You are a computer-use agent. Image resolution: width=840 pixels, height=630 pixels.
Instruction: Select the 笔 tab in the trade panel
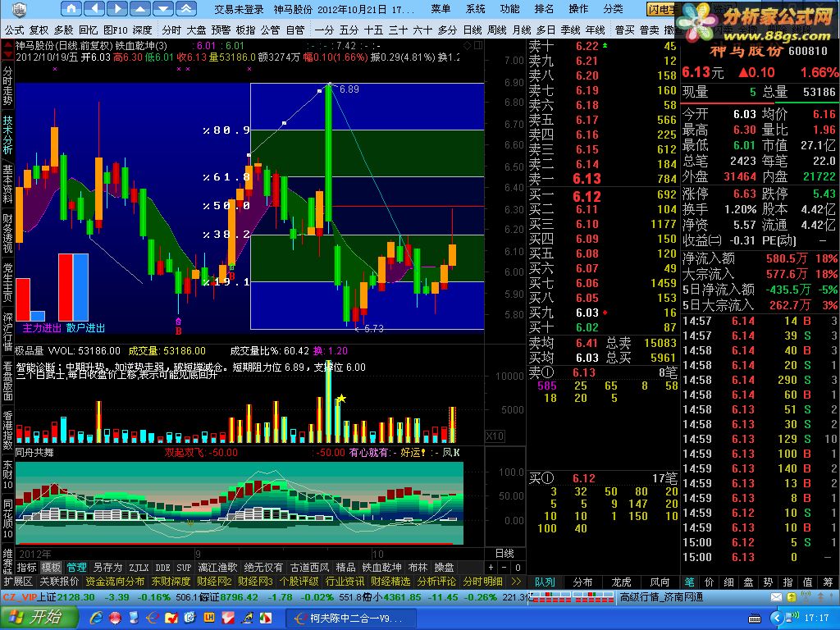coord(689,582)
